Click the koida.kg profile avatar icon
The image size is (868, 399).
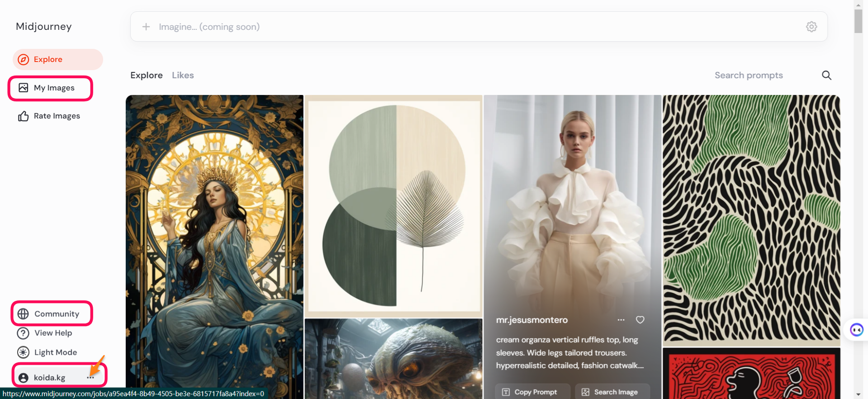(24, 378)
